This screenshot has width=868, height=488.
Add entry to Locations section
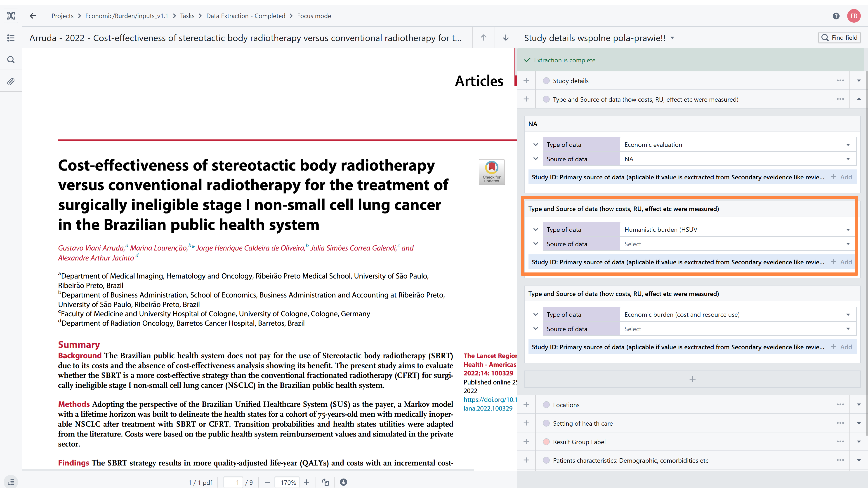(526, 404)
